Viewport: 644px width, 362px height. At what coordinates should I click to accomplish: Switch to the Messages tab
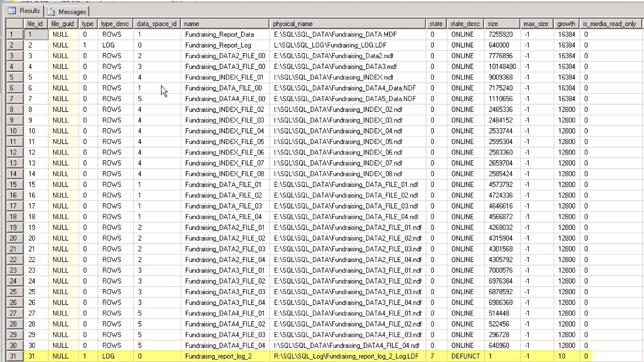click(72, 12)
